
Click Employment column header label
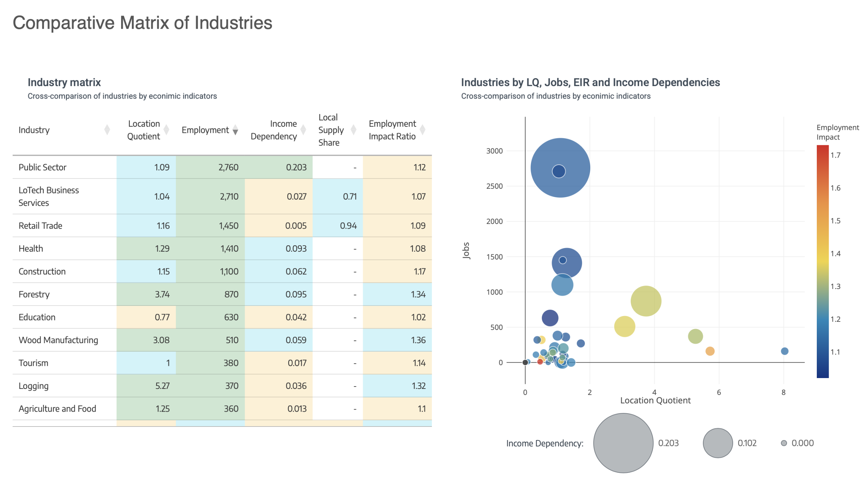(x=205, y=130)
